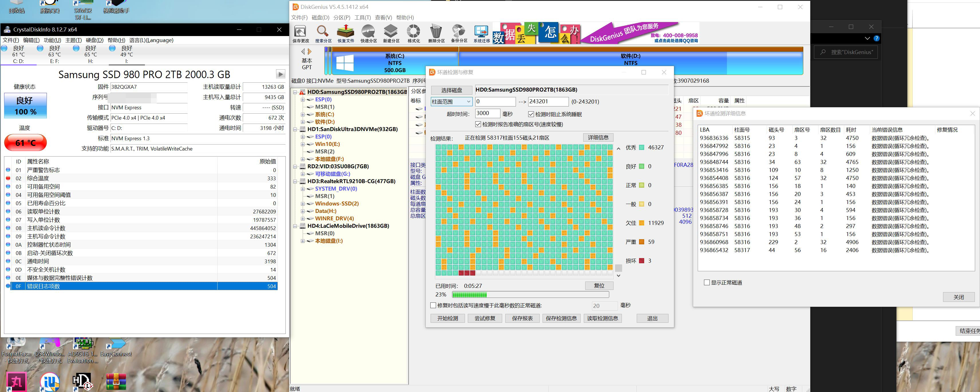Open the Tencent QQ desktop shortcut

click(x=50, y=7)
